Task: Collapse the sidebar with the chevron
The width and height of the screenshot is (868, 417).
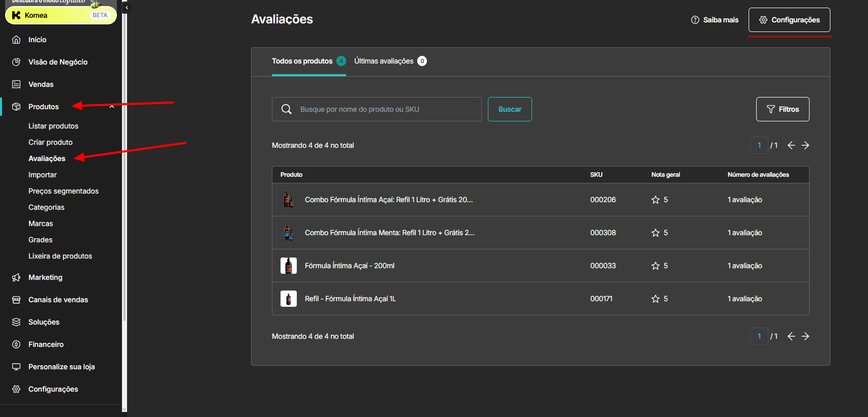Action: tap(127, 8)
